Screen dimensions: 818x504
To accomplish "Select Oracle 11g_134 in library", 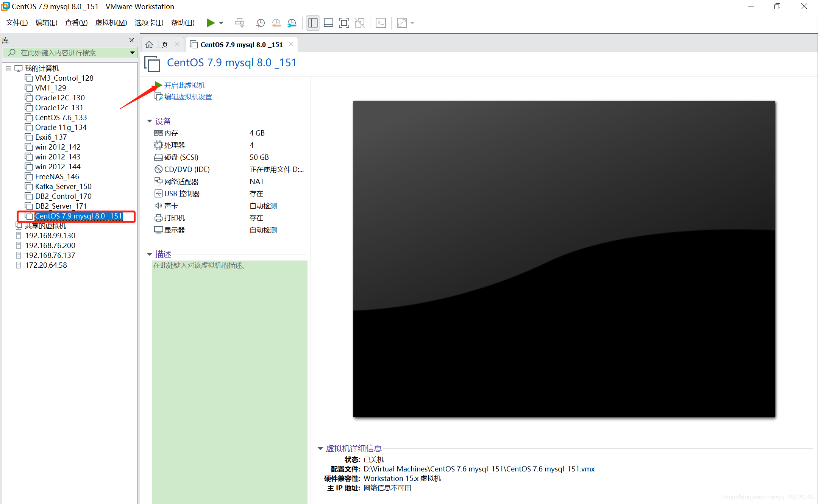I will pos(61,127).
